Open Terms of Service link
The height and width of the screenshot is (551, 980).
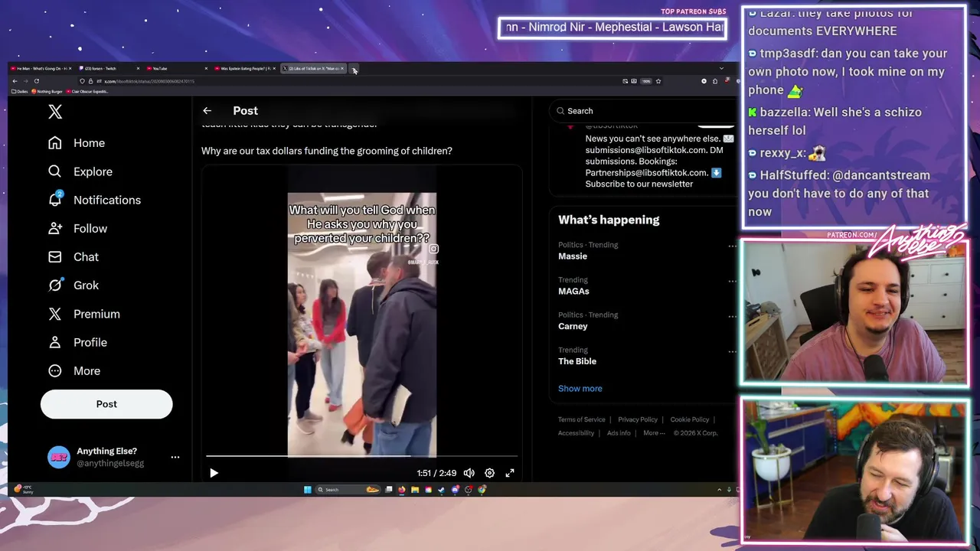(x=582, y=419)
